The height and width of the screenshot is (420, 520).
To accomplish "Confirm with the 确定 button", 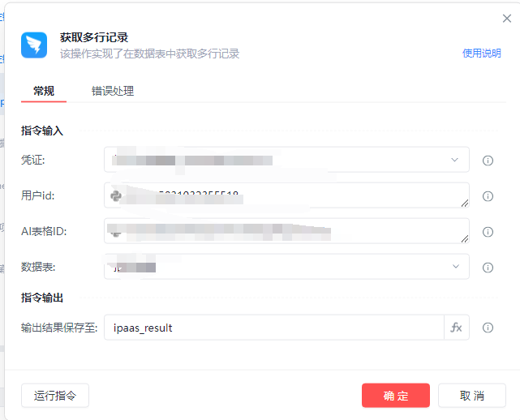I will (x=396, y=396).
